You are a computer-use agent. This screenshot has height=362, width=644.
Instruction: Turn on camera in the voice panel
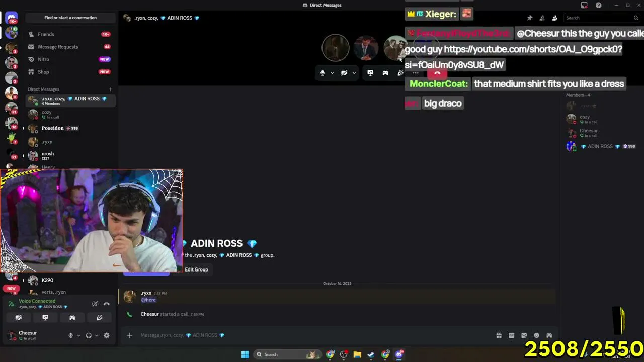[19, 318]
